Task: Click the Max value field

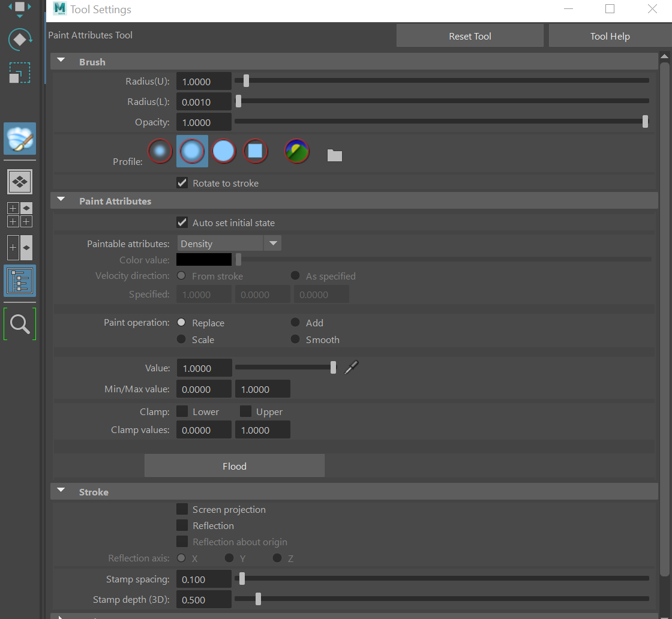Action: point(263,389)
